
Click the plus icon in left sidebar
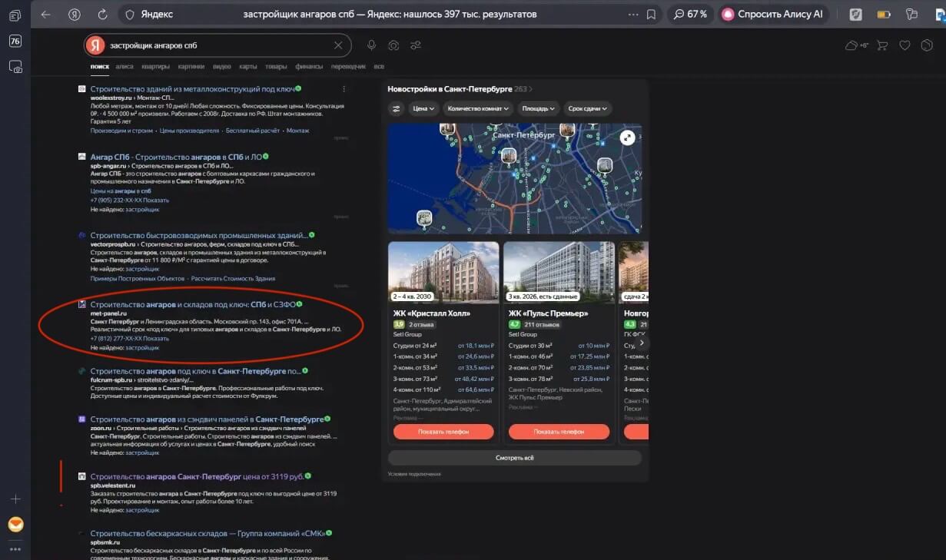point(15,499)
